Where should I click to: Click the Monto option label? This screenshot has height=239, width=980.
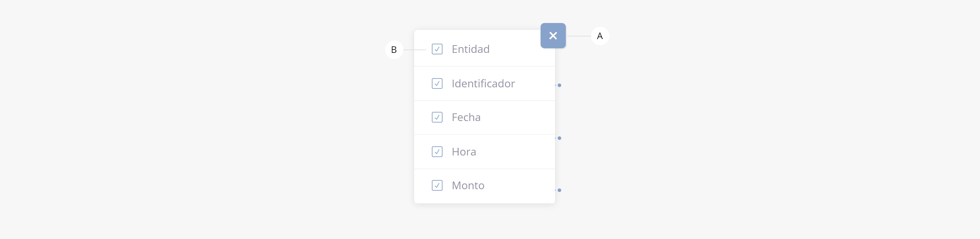[468, 185]
